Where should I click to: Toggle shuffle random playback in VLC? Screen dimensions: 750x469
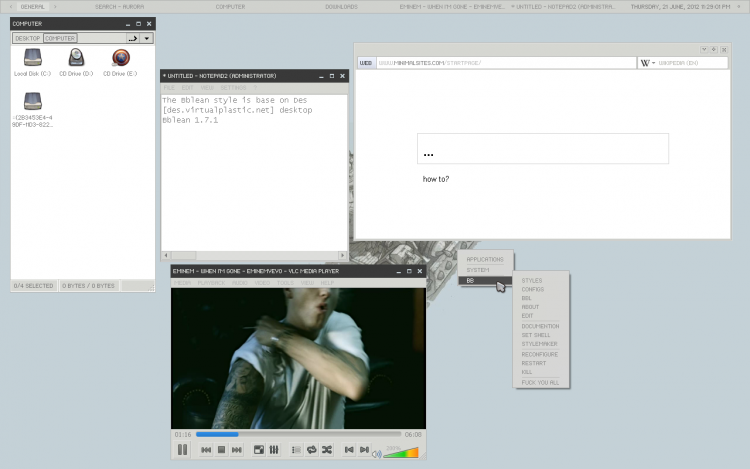326,450
